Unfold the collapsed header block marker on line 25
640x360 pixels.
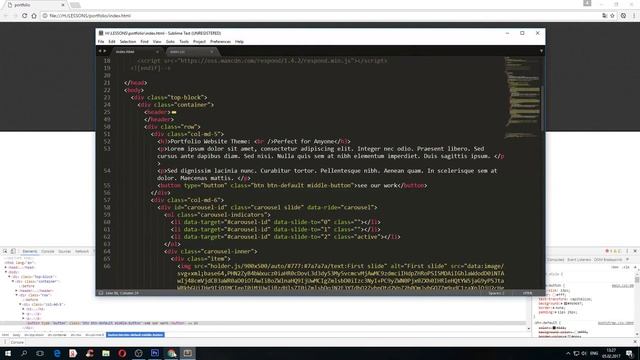(174, 112)
